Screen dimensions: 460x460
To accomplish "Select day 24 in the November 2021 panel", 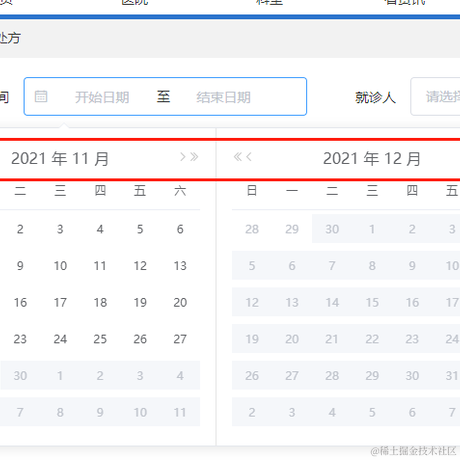I will (x=60, y=339).
